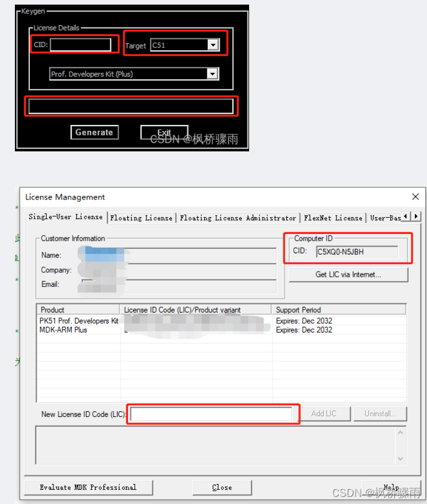427x504 pixels.
Task: Click the Name field in Customer Information
Action: point(180,255)
